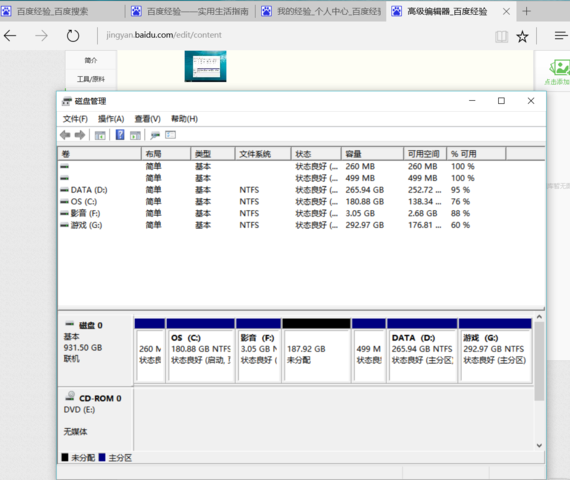Open the 操作(A) menu

(x=111, y=119)
